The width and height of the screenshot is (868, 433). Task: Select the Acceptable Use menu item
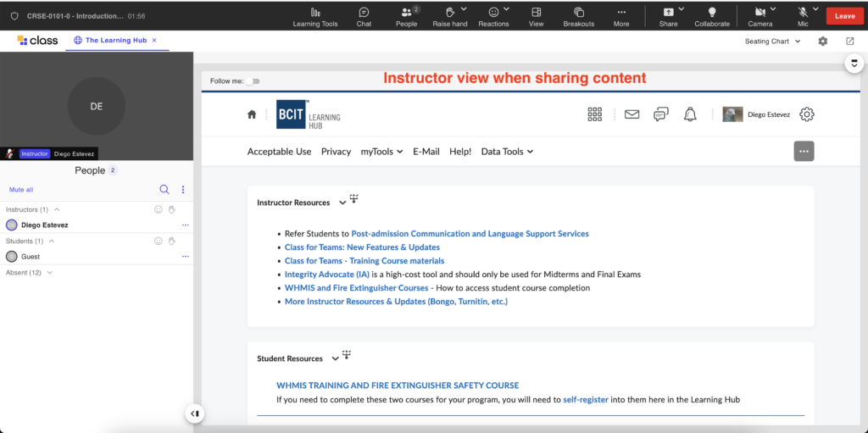279,152
